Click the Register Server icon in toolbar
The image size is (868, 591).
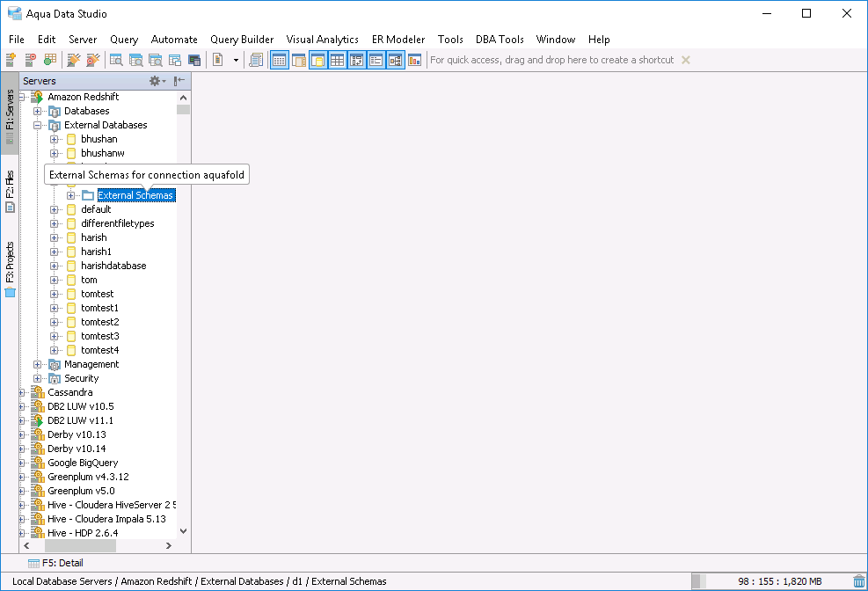[11, 60]
